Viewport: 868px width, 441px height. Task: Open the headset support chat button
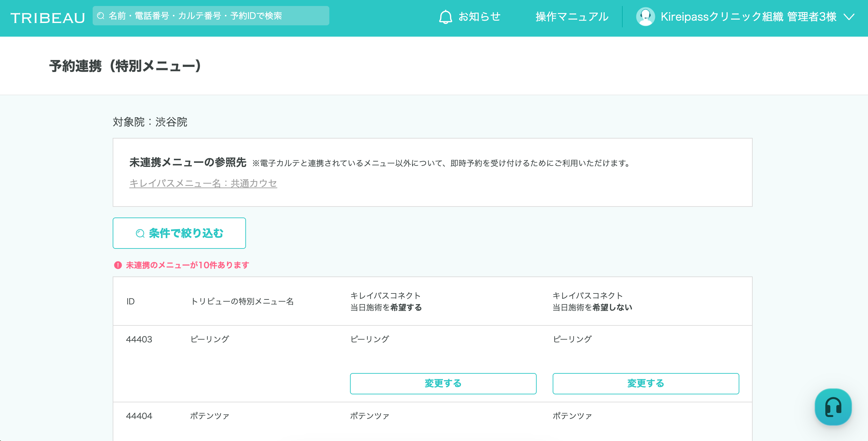(833, 407)
